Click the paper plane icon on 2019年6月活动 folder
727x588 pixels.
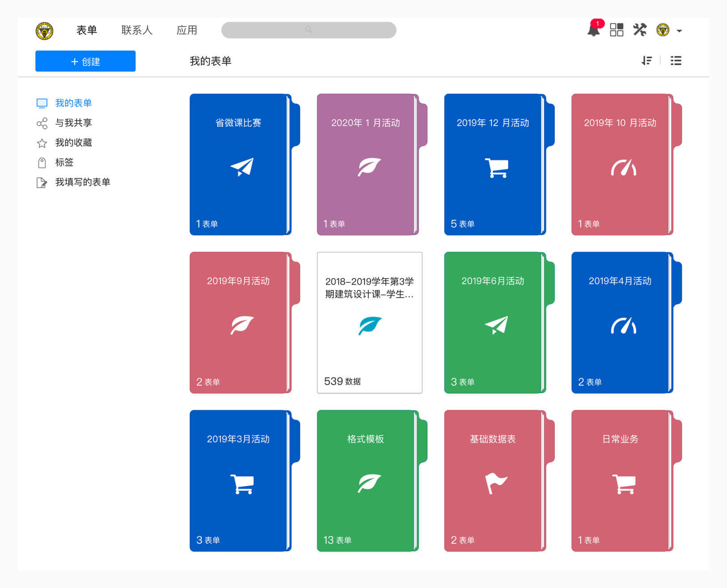(496, 325)
